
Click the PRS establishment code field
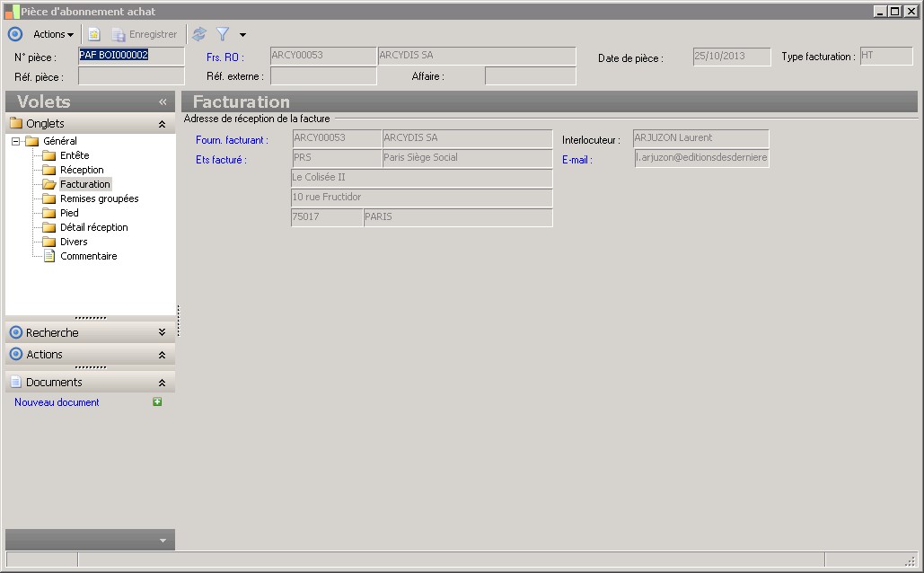point(337,158)
